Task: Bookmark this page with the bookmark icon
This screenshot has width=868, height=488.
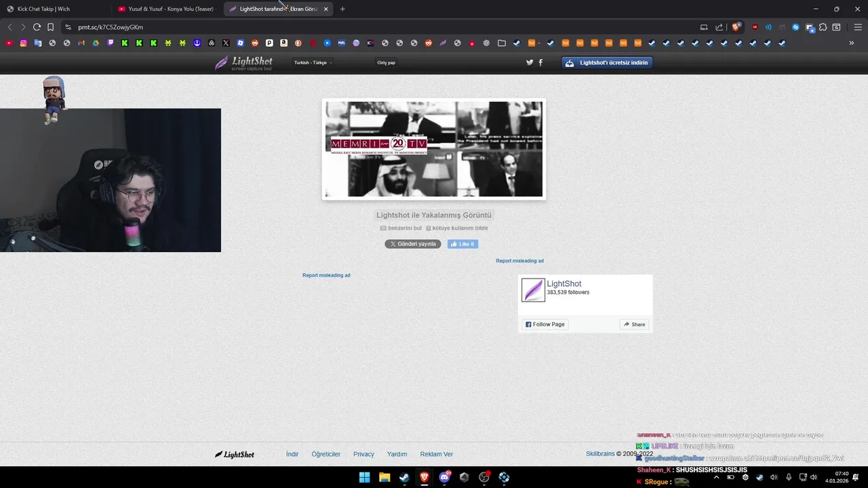Action: (50, 27)
